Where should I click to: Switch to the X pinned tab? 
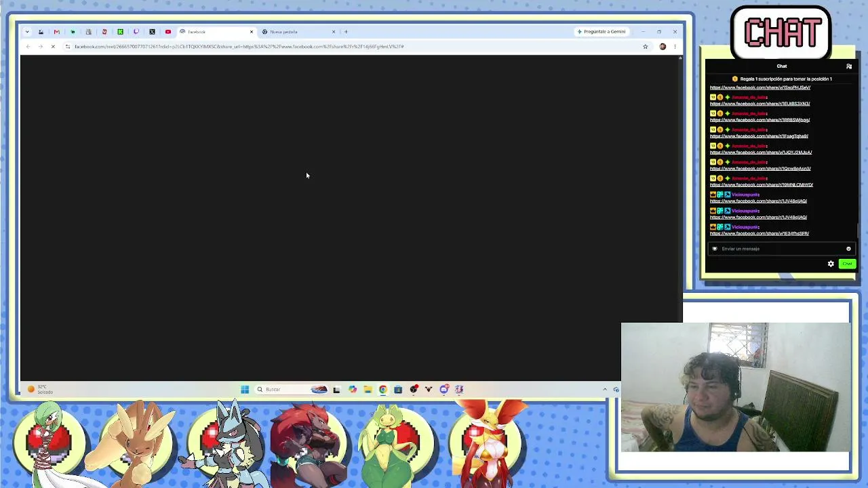point(152,32)
